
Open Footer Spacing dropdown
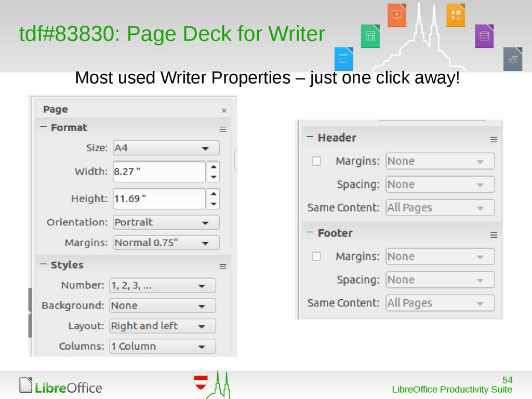tap(440, 280)
